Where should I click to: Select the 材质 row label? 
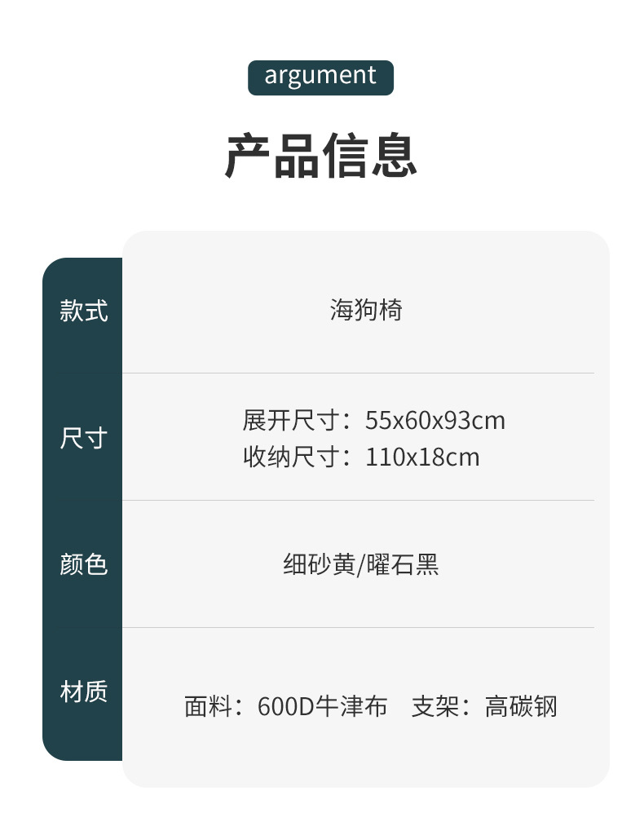pos(83,692)
